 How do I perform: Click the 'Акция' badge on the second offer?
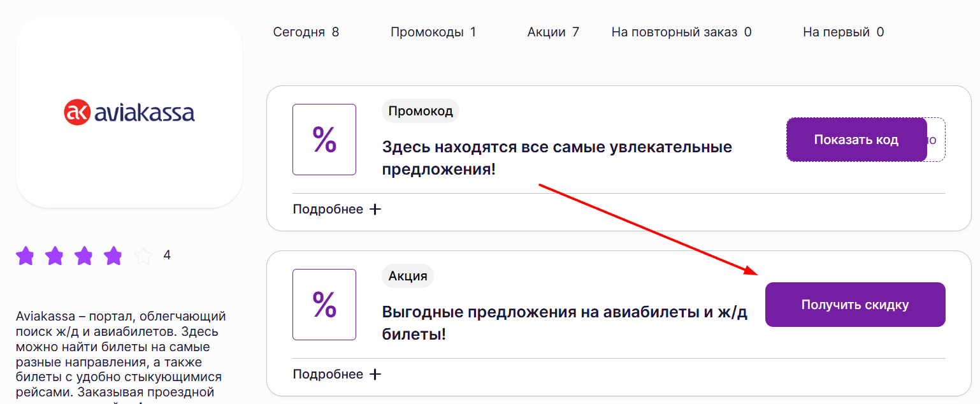click(408, 276)
